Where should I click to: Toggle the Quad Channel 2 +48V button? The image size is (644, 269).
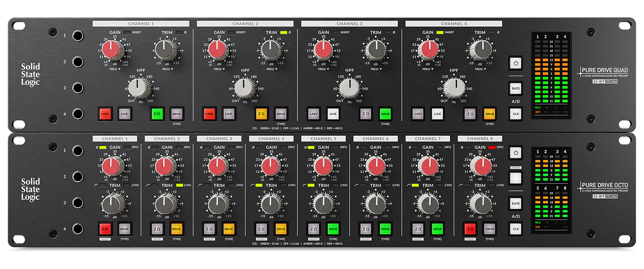209,114
